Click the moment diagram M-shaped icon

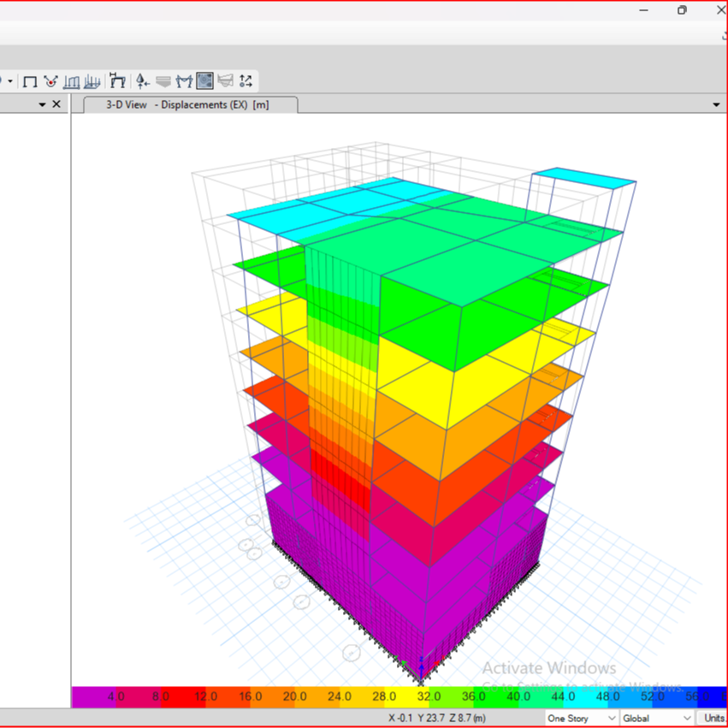click(x=184, y=81)
